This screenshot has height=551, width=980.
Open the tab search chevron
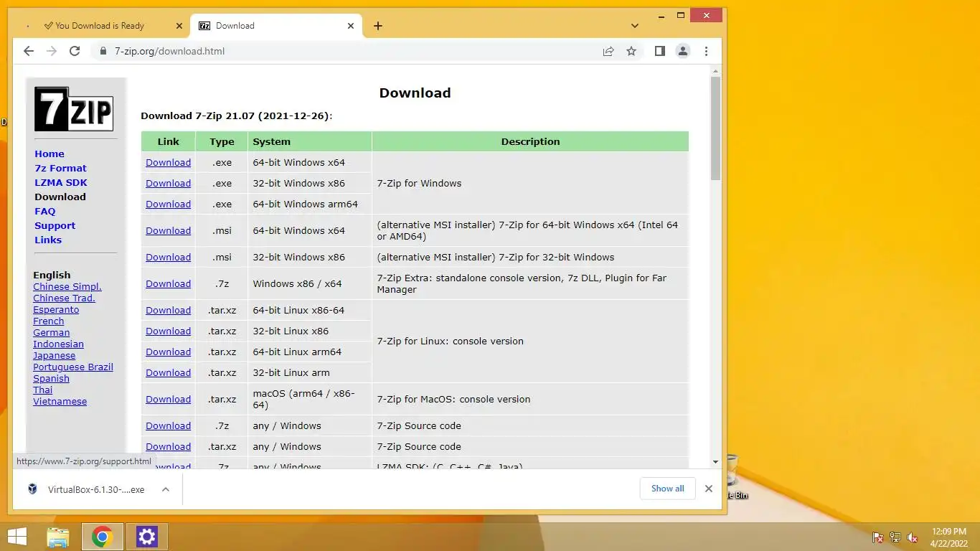tap(635, 26)
